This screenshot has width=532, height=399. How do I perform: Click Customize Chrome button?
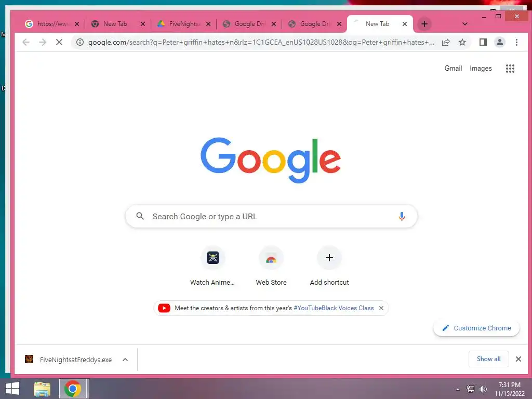[476, 328]
